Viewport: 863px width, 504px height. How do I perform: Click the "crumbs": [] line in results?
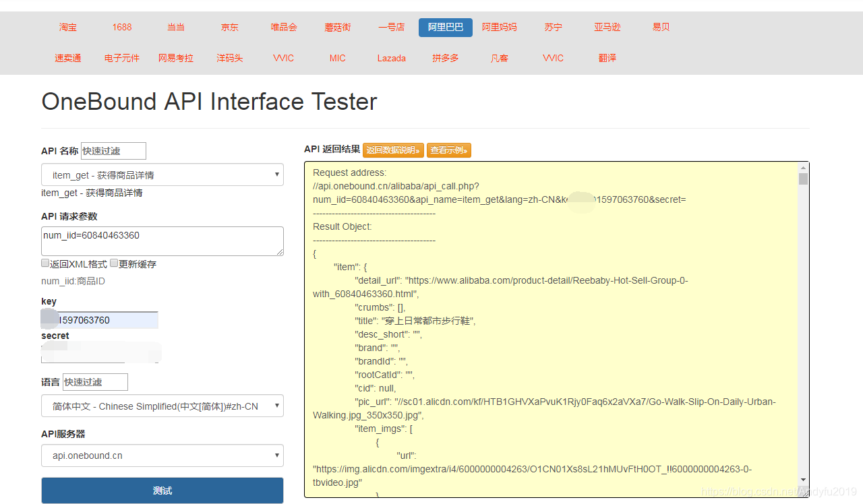[380, 307]
